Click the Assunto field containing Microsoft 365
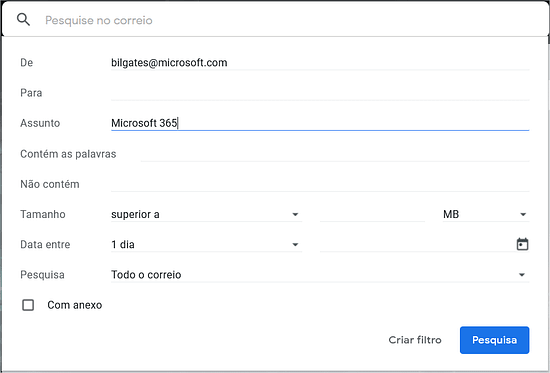 320,123
